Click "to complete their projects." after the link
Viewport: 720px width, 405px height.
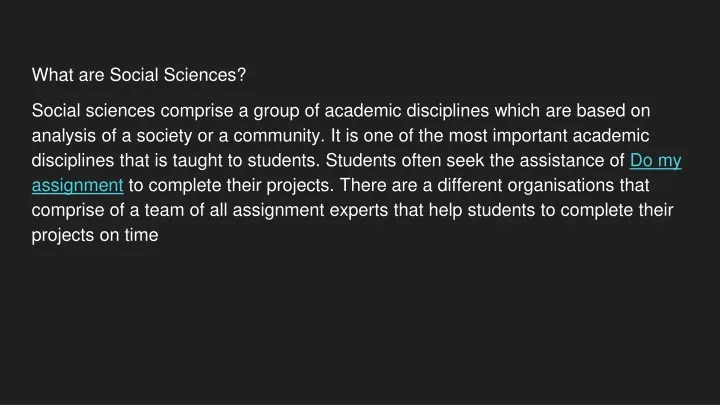(231, 186)
